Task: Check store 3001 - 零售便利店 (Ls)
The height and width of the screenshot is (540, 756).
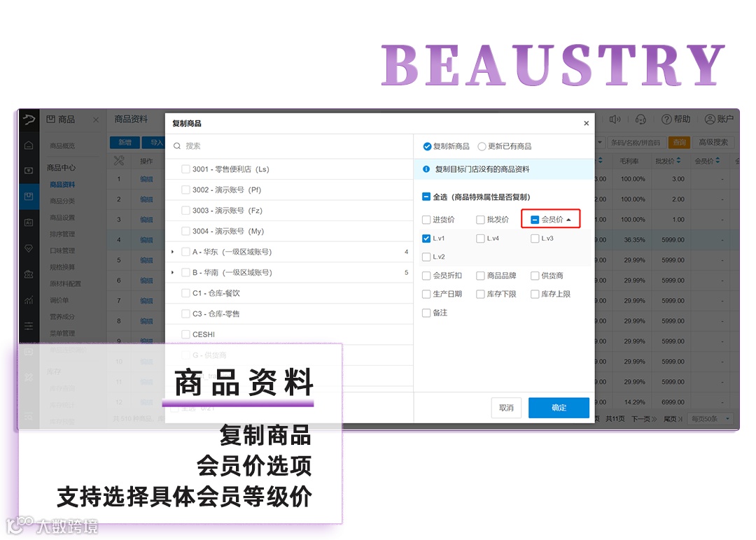Action: (185, 169)
